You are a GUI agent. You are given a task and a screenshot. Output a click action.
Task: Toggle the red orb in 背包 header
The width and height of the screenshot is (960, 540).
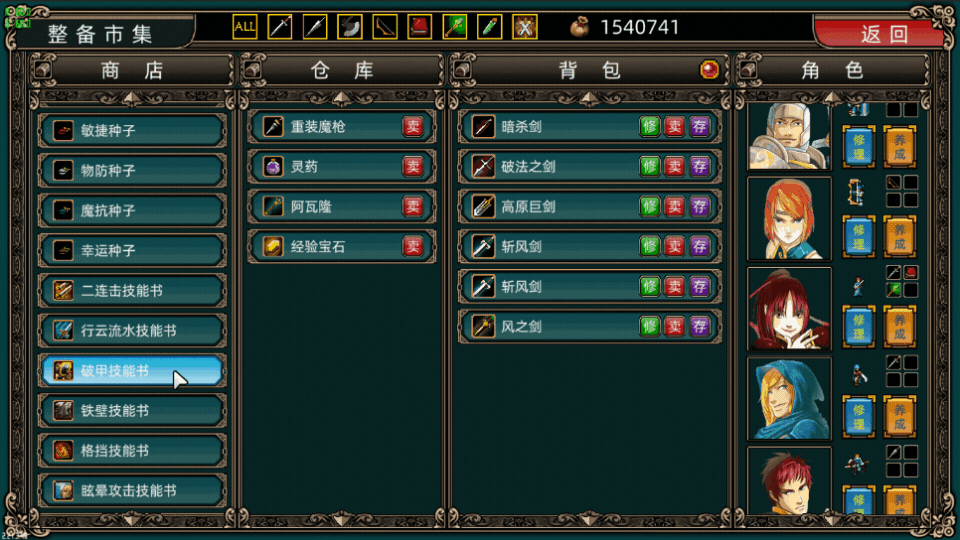coord(709,70)
